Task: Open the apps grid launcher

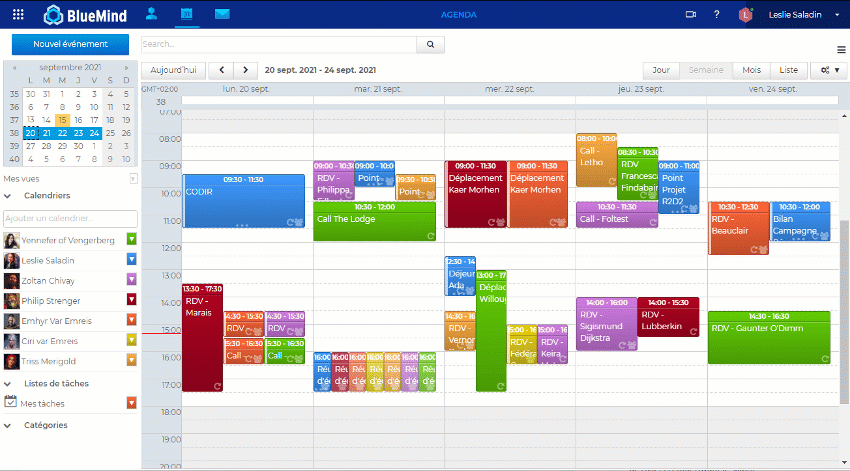Action: pyautogui.click(x=18, y=15)
